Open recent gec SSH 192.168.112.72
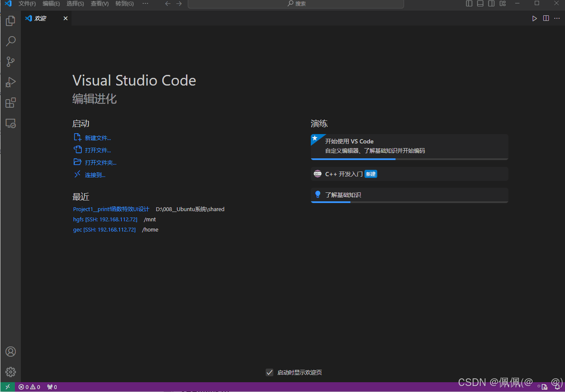The image size is (565, 392). (x=104, y=229)
